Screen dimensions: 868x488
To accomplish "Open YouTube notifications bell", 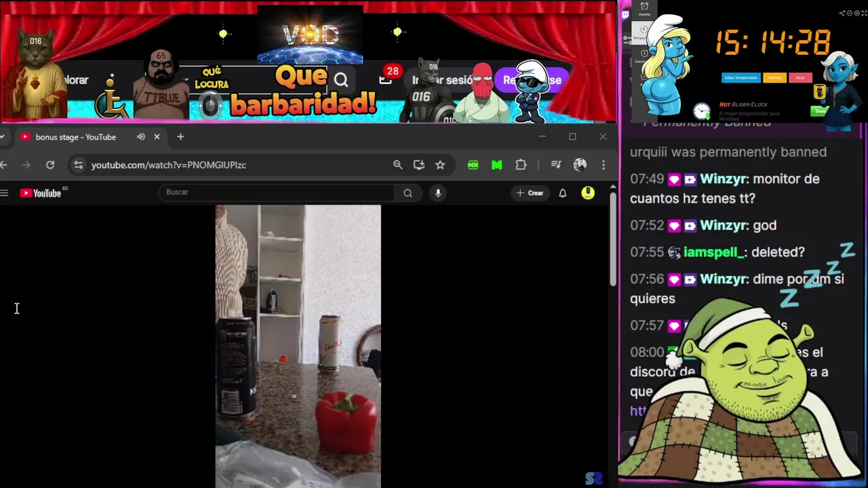I will pos(562,193).
